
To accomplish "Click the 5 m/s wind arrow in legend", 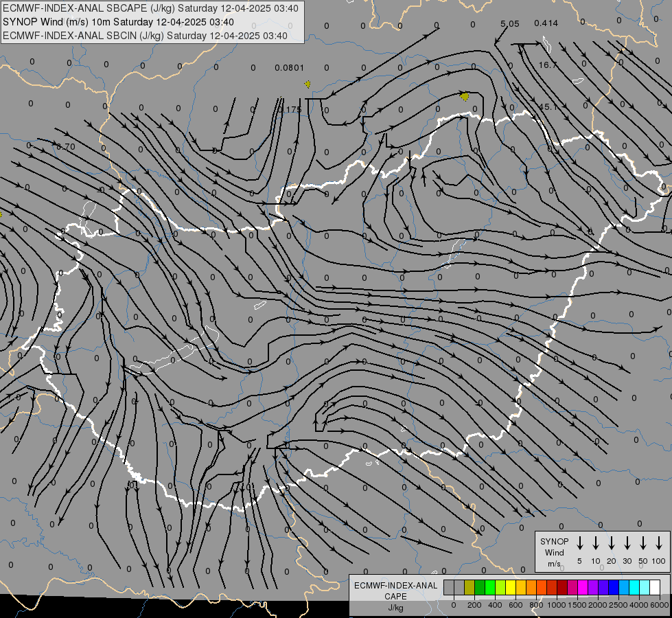I will (579, 543).
